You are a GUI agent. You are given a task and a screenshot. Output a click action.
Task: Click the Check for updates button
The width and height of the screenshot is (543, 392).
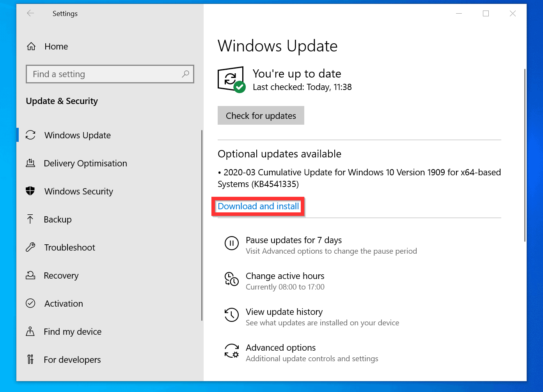[261, 115]
